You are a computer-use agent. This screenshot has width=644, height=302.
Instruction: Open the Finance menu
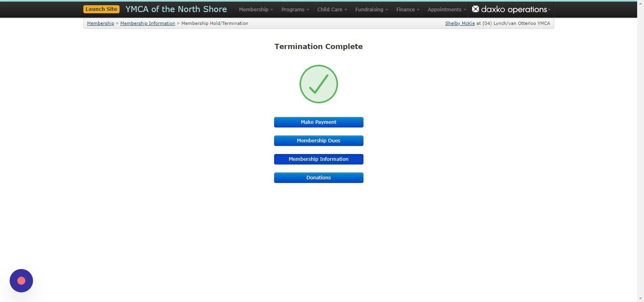(408, 9)
